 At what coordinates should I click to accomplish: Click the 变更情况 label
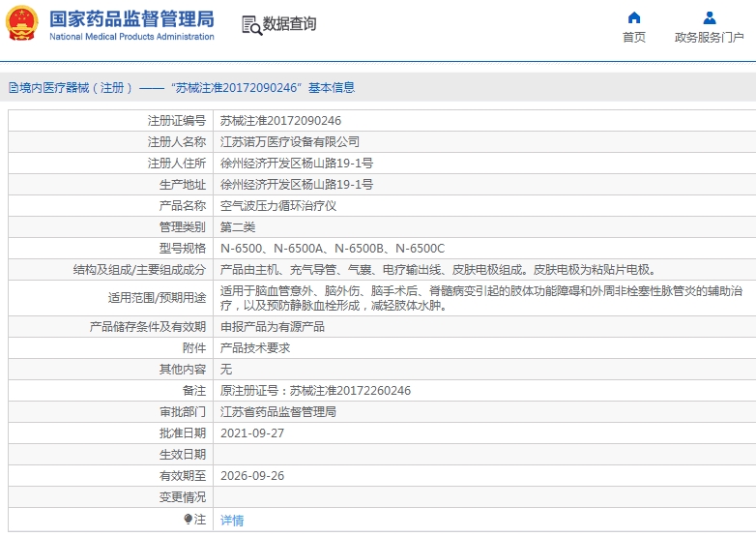[183, 497]
